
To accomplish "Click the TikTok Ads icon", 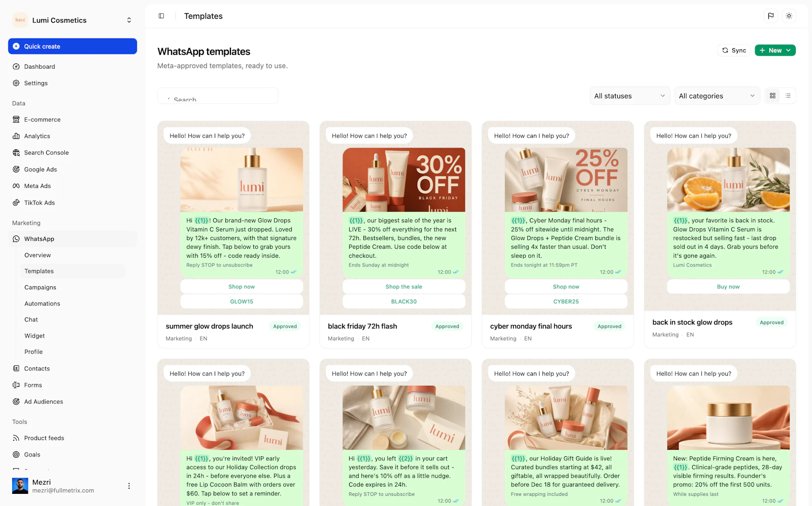I will (x=16, y=203).
